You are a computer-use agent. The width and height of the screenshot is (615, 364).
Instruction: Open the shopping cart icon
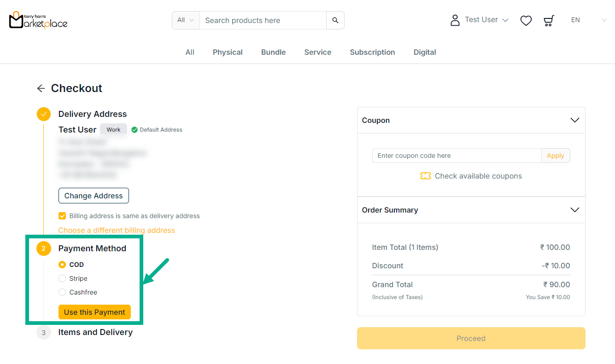(x=548, y=20)
